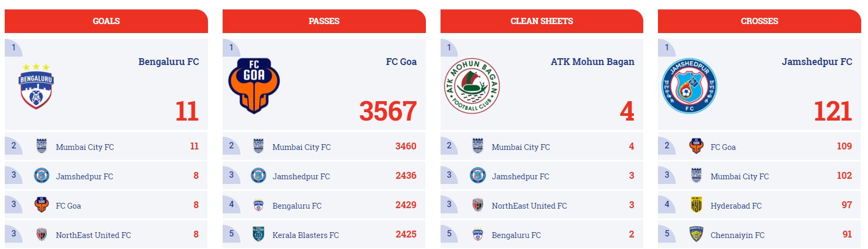Click the large FC Goa logo in Passes

click(254, 85)
